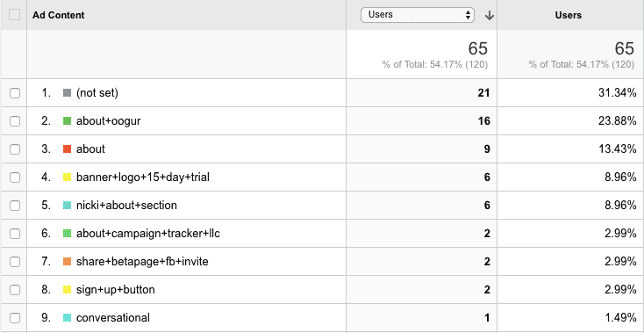Open banner+logo+15+day+trial link

coord(143,177)
